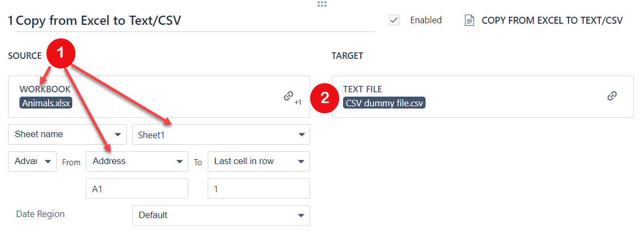Click the red number 2 annotation badge
Viewport: 644px width, 237px height.
coord(325,98)
